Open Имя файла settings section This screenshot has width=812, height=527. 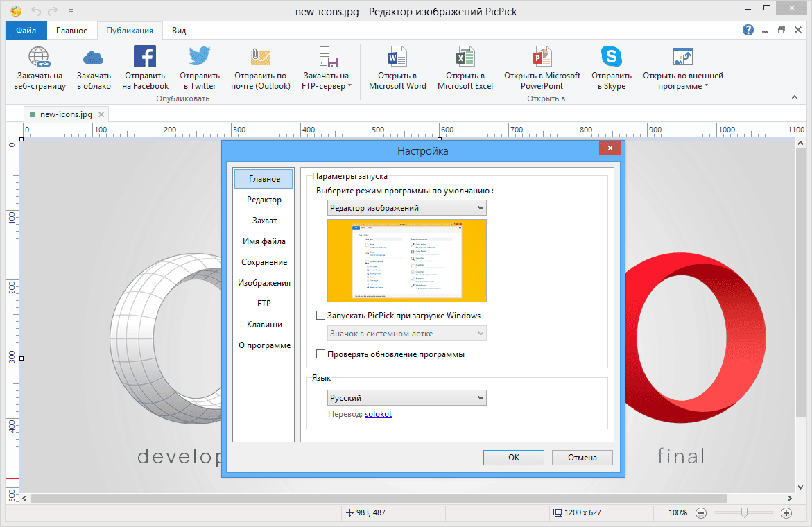[264, 241]
